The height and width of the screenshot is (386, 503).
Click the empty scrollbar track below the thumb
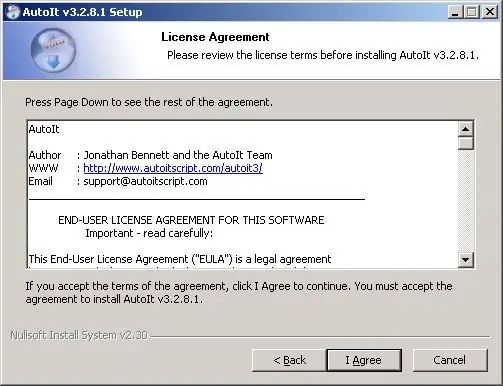[x=466, y=201]
